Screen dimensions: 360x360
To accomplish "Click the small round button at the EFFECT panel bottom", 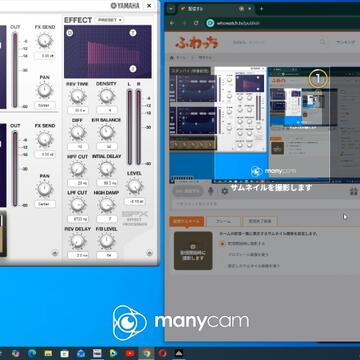I will (150, 252).
